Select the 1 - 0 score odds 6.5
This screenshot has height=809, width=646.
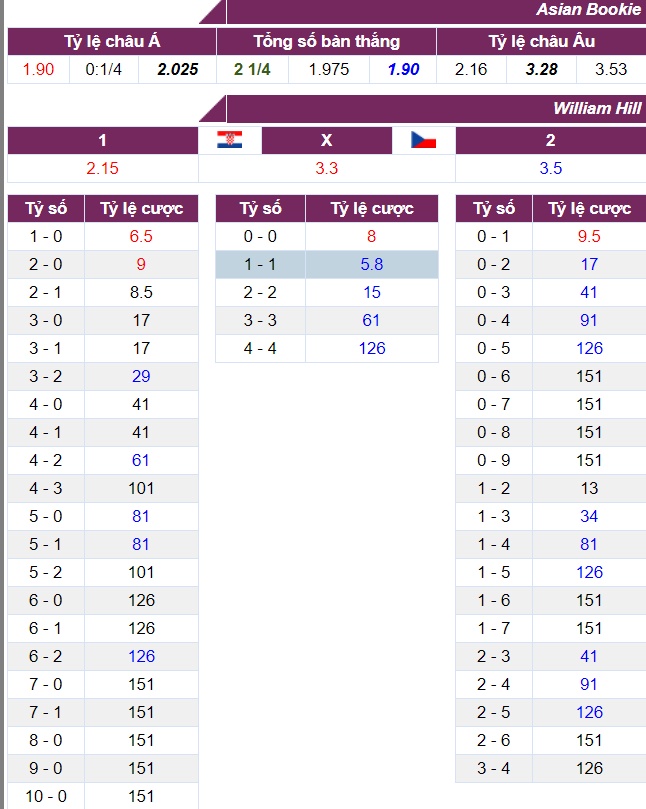141,236
